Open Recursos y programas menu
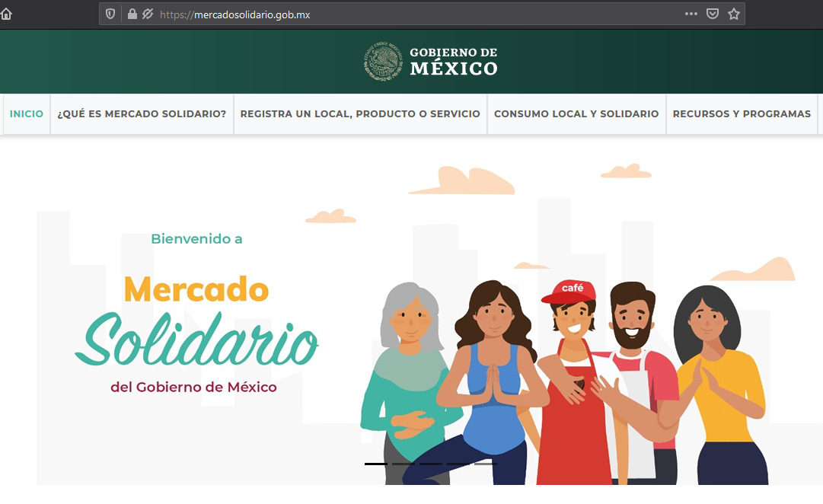Screen dimensions: 823x504 click(742, 114)
